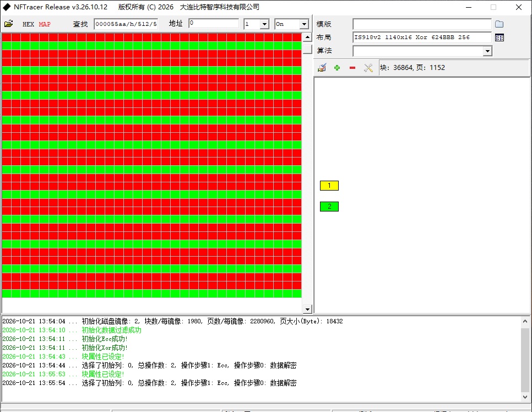Click the 初始化Ecc成功 log line
Screen dimensions: 532x412
[x=65, y=339]
